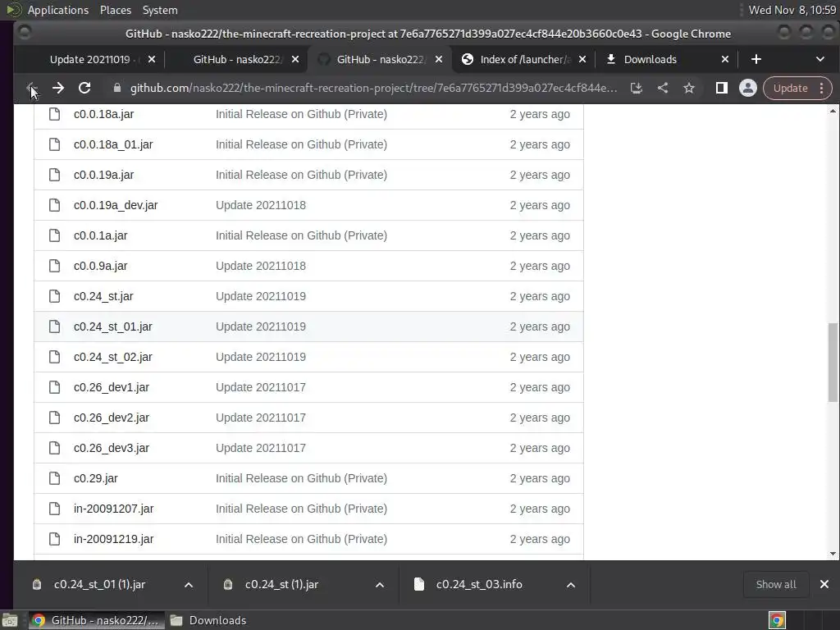Close the Index of /launcher tab
Screen dimensions: 840x630
582,59
